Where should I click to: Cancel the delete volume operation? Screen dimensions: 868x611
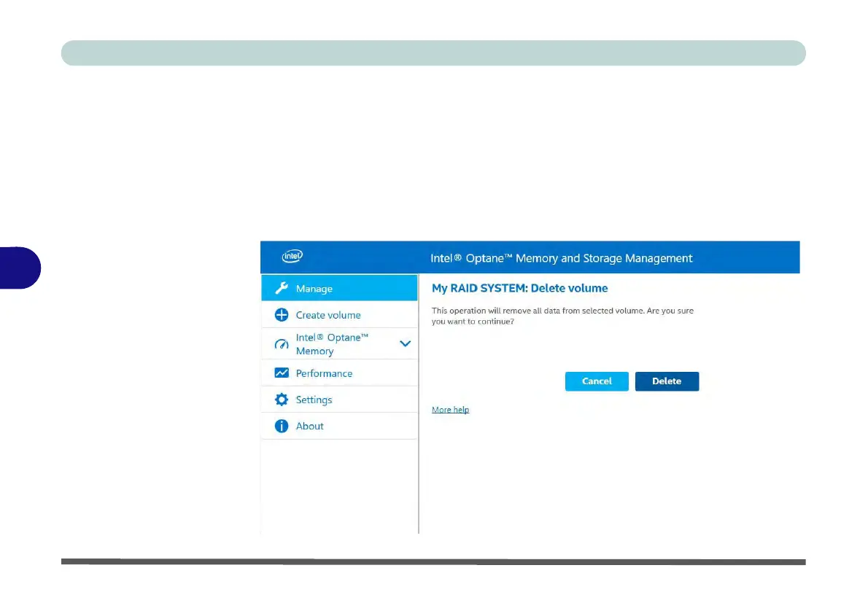(x=597, y=381)
